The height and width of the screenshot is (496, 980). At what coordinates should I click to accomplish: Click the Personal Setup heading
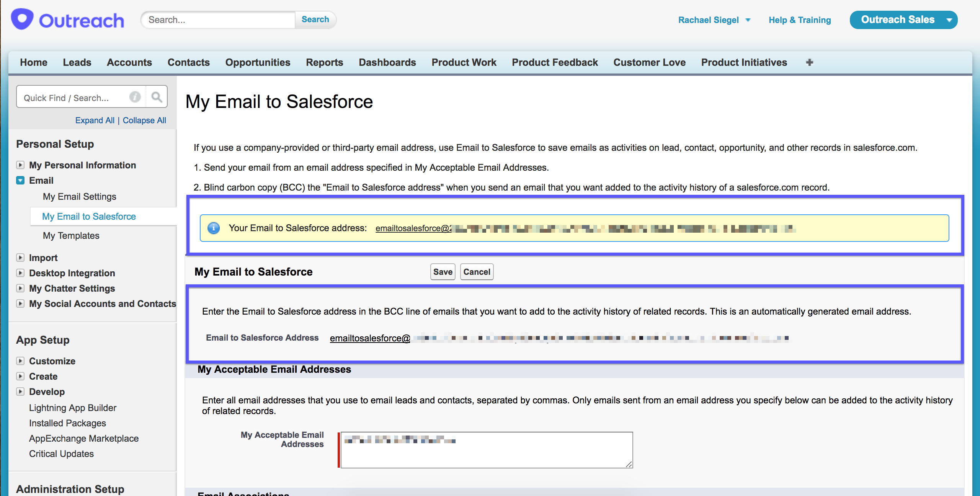[x=55, y=144]
